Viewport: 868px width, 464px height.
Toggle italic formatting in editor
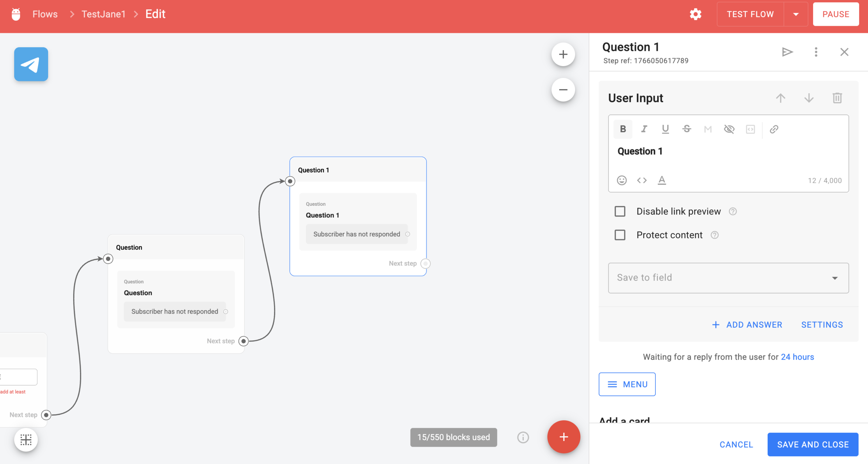point(644,129)
